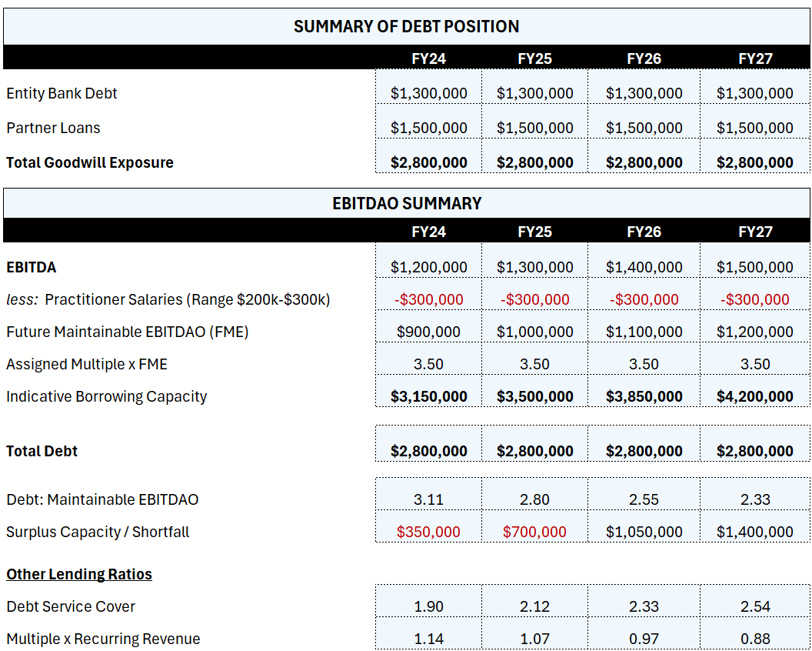This screenshot has height=651, width=812.
Task: Select FY24 Practitioner Salaries negative amount
Action: [428, 299]
